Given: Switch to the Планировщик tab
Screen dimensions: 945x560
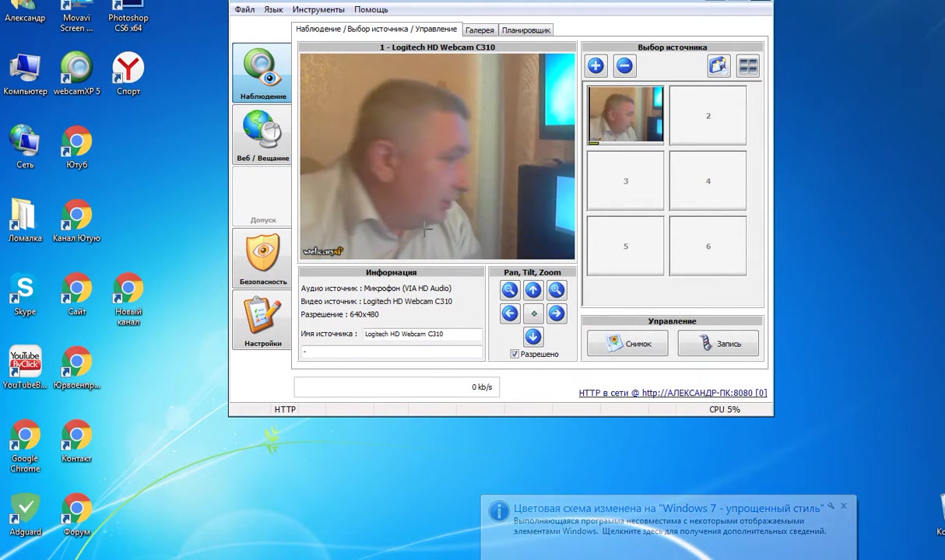Looking at the screenshot, I should 526,30.
